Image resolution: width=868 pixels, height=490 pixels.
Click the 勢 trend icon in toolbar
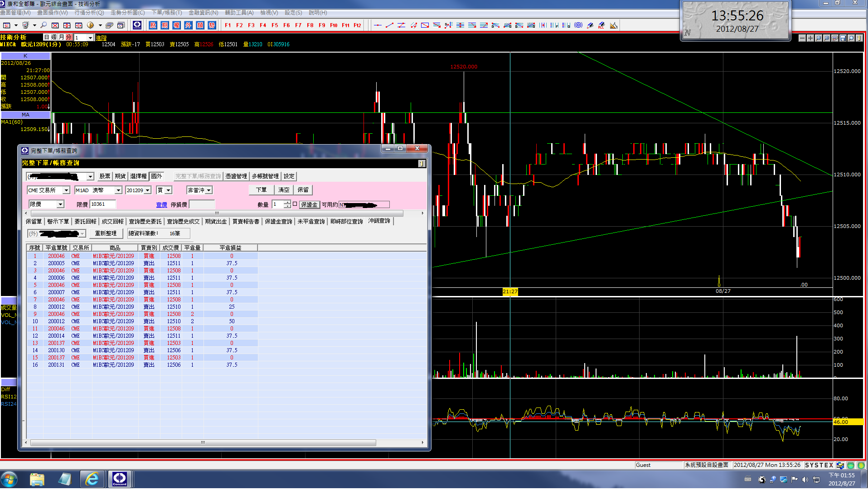tap(212, 25)
